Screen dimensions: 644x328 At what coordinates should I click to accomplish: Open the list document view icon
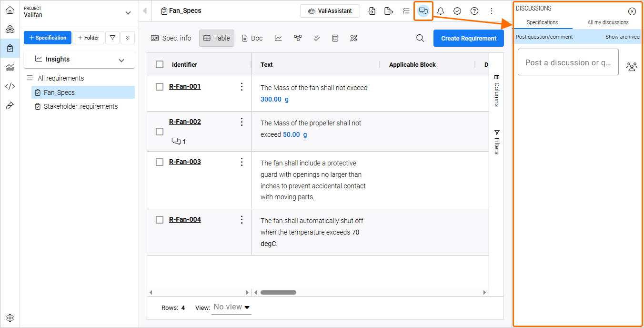335,38
